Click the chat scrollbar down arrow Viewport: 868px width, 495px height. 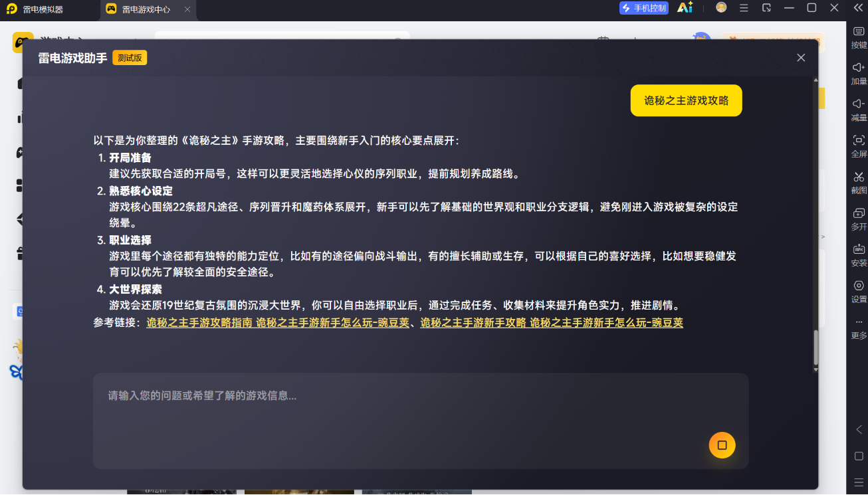(x=815, y=369)
